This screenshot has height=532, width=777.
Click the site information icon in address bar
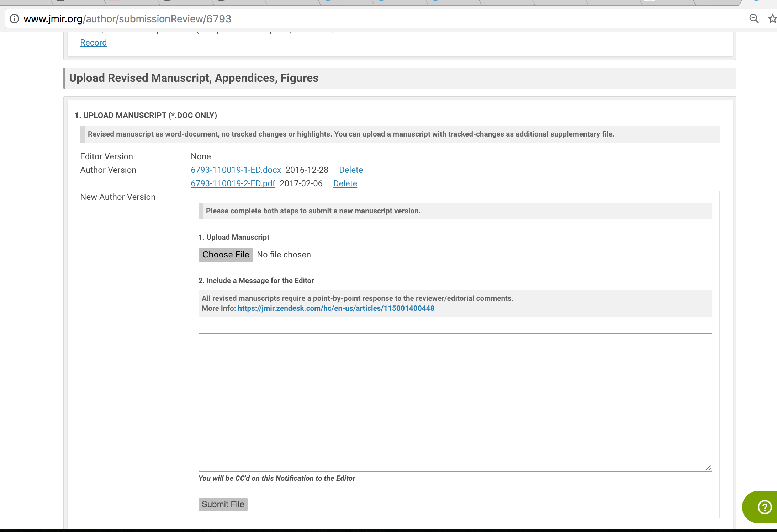point(14,19)
